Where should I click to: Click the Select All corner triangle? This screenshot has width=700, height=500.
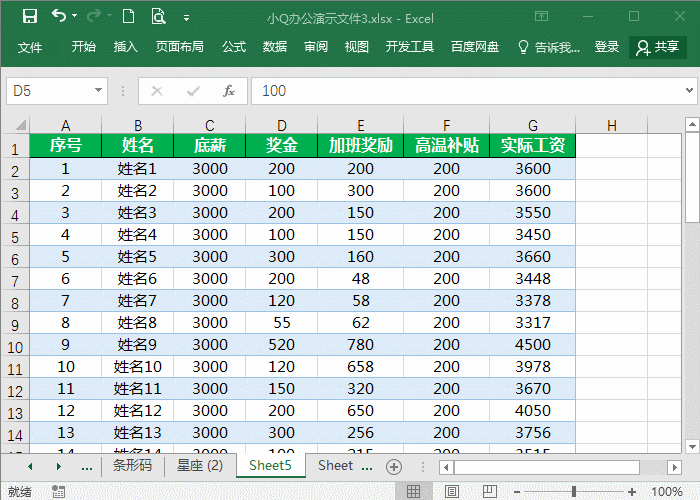click(x=21, y=125)
